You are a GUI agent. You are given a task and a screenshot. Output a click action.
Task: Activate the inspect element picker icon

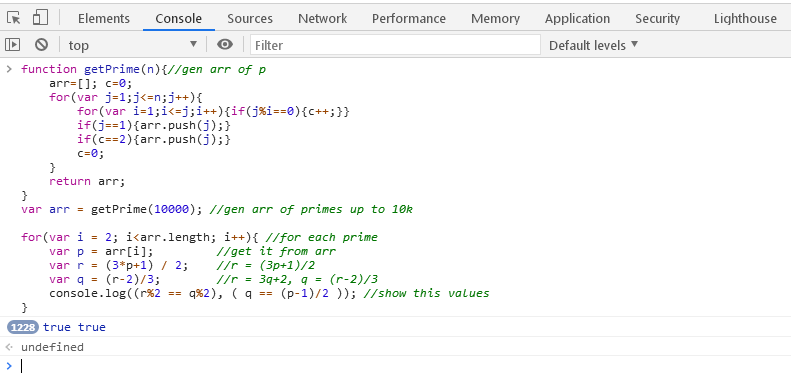[x=14, y=18]
